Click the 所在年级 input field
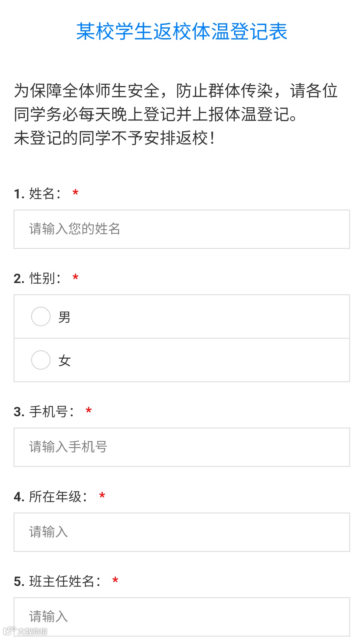Image resolution: width=364 pixels, height=638 pixels. click(x=181, y=532)
